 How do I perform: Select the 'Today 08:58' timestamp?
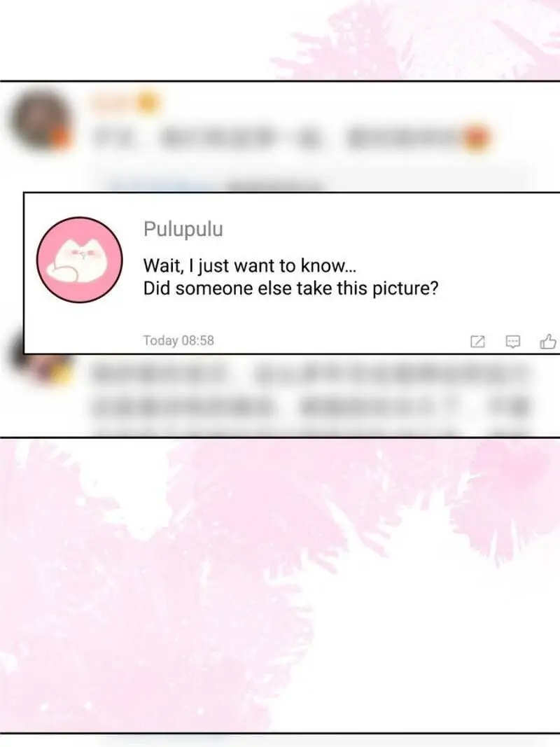click(178, 341)
